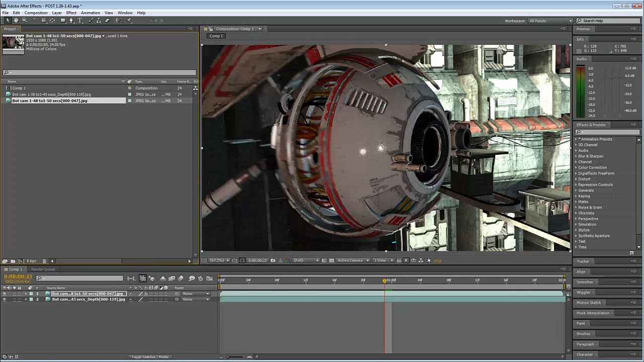Expand layer 2 properties triangle
This screenshot has width=644, height=362.
tap(26, 299)
